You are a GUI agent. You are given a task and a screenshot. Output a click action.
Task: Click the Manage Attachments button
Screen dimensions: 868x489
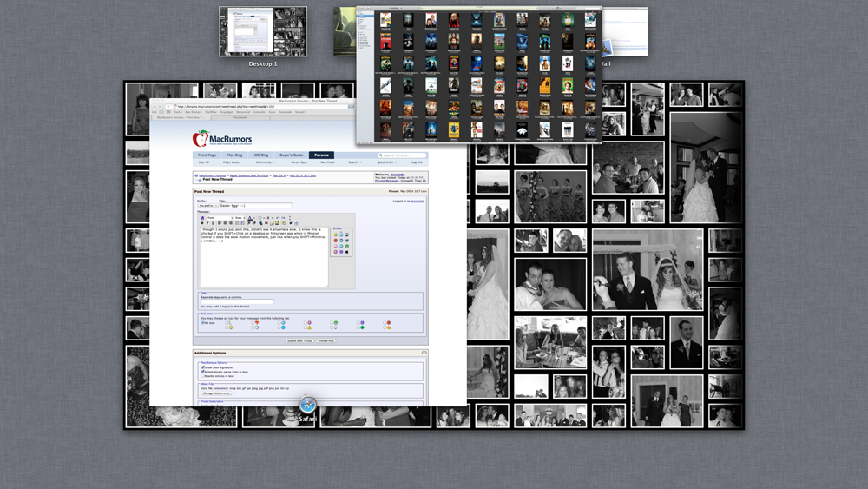216,393
